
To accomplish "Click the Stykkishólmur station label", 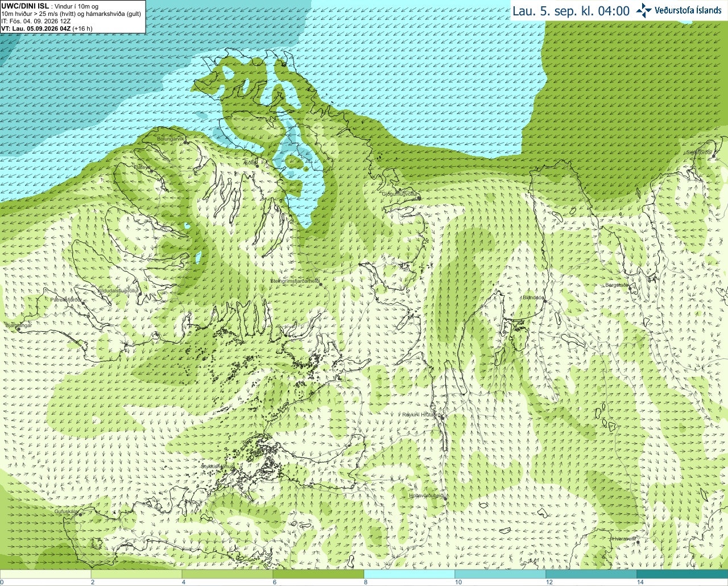I will click(x=218, y=467).
